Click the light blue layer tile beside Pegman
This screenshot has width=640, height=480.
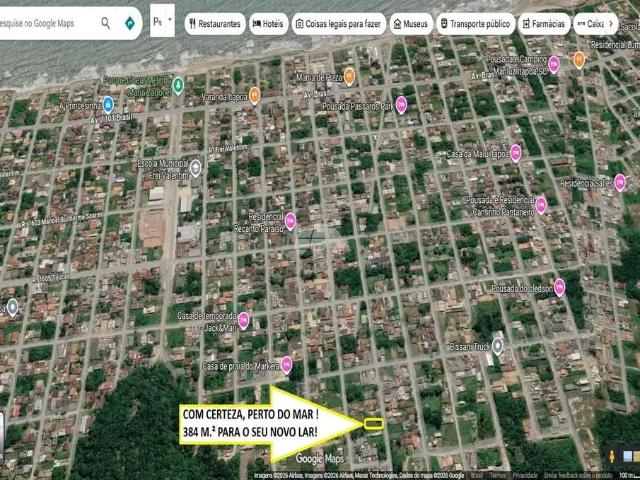click(628, 456)
